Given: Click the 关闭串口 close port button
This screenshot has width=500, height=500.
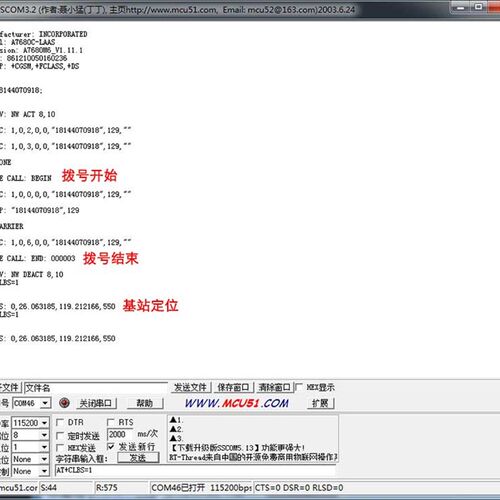Looking at the screenshot, I should (x=96, y=403).
